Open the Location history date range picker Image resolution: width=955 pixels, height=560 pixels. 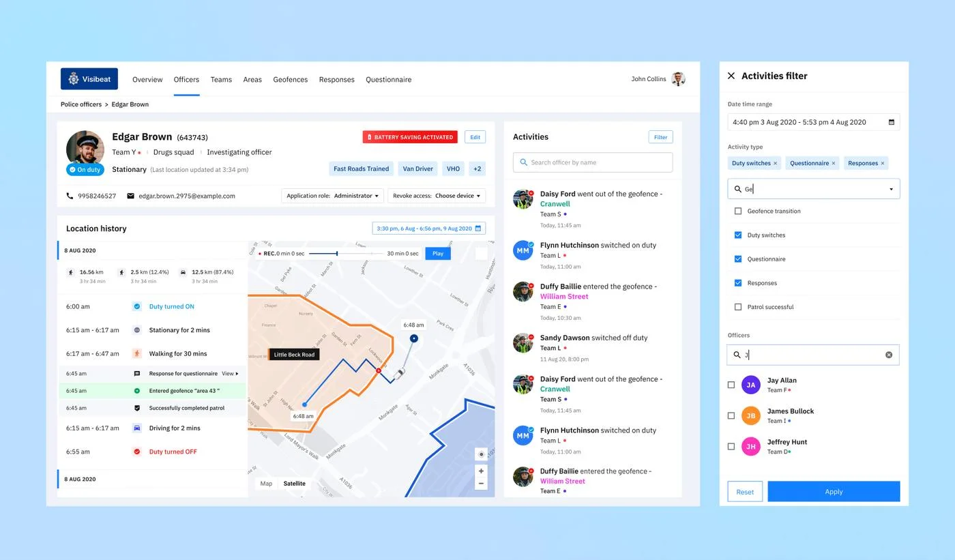[429, 229]
